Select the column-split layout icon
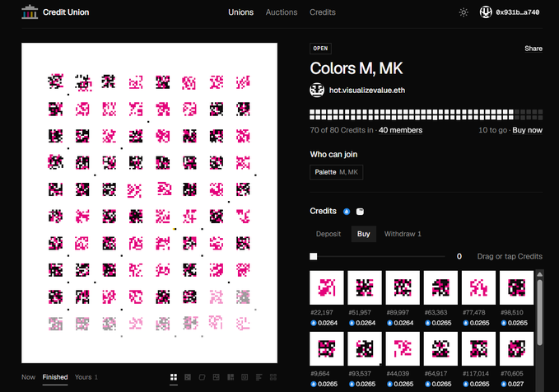 [x=231, y=377]
